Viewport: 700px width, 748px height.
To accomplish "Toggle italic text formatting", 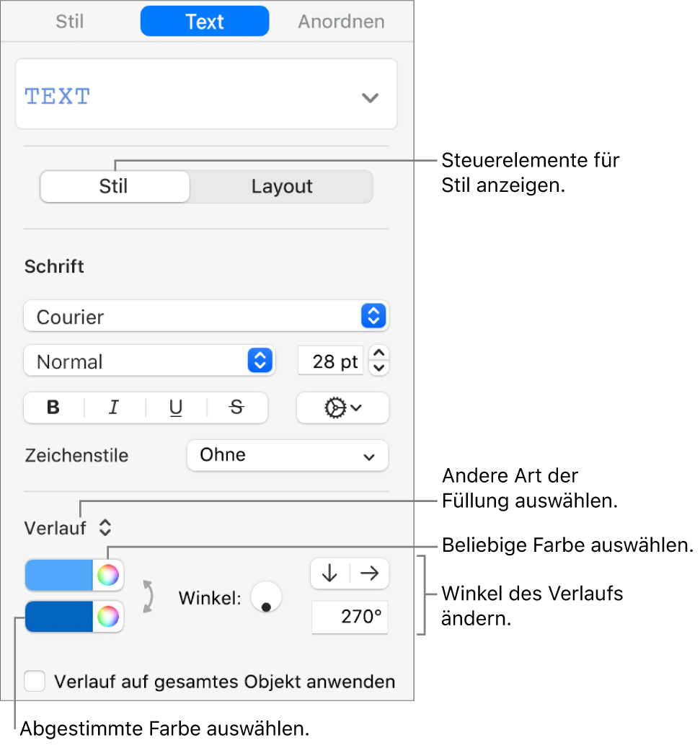I will point(114,408).
